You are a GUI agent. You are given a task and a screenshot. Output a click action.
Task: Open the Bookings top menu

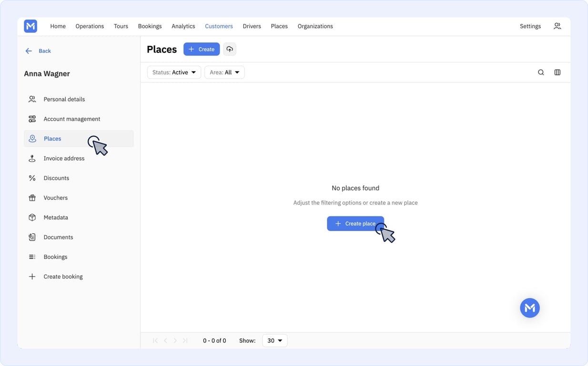tap(150, 26)
